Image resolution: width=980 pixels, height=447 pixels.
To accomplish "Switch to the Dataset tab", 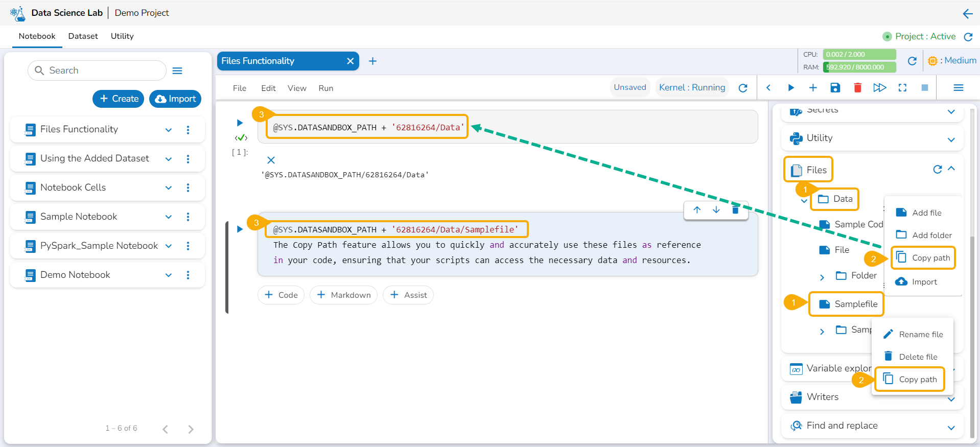I will pyautogui.click(x=83, y=36).
